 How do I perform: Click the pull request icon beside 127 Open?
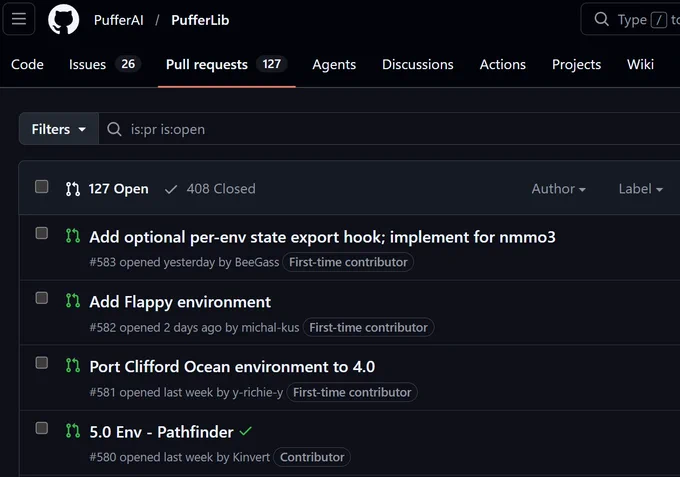point(73,189)
